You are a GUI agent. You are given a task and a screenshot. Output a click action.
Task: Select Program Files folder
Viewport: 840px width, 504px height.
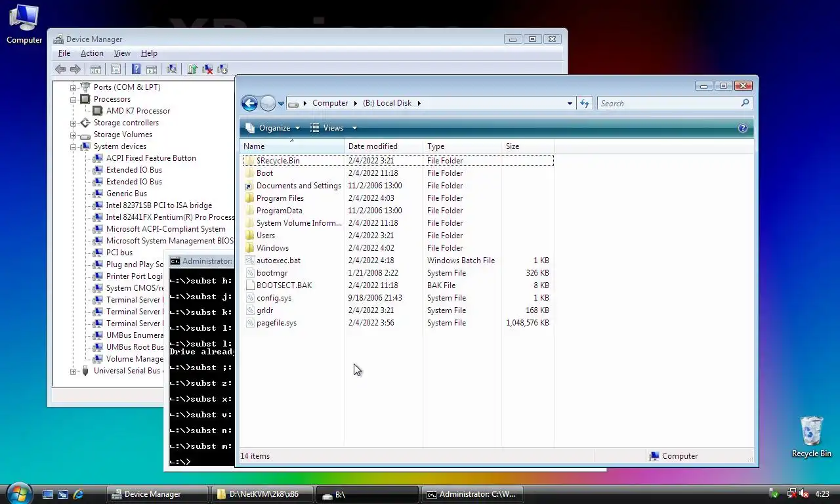point(280,198)
